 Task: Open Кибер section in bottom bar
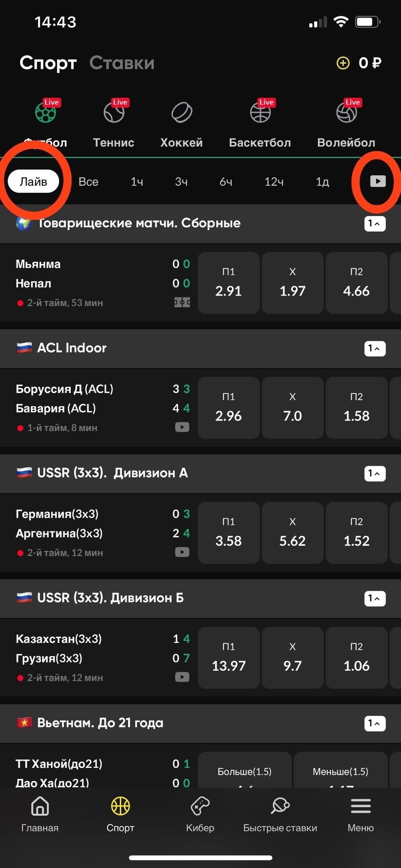[200, 814]
